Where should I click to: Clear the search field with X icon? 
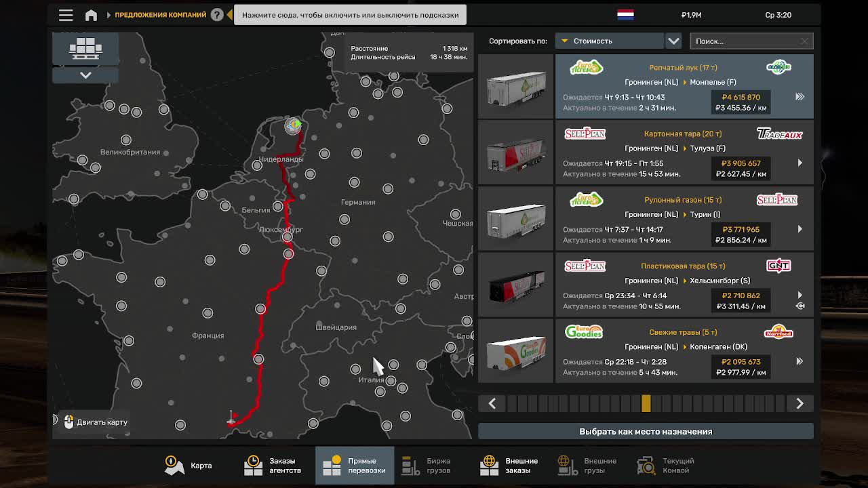pyautogui.click(x=804, y=41)
